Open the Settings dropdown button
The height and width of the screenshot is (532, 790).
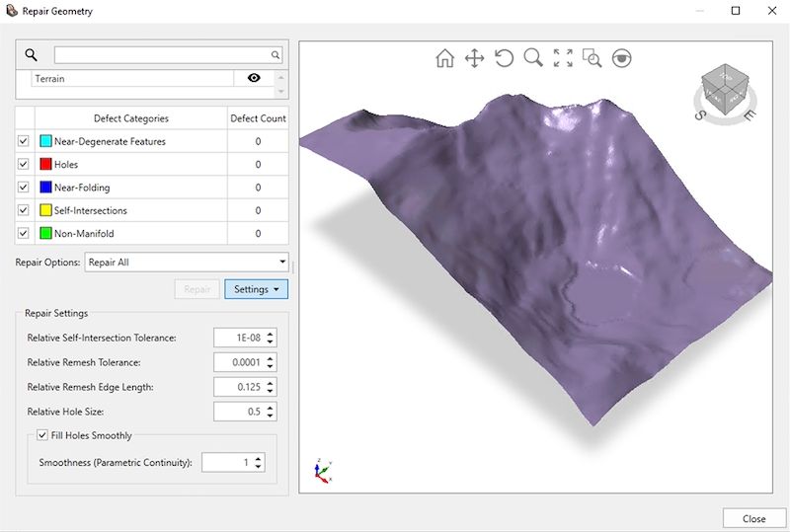[256, 289]
